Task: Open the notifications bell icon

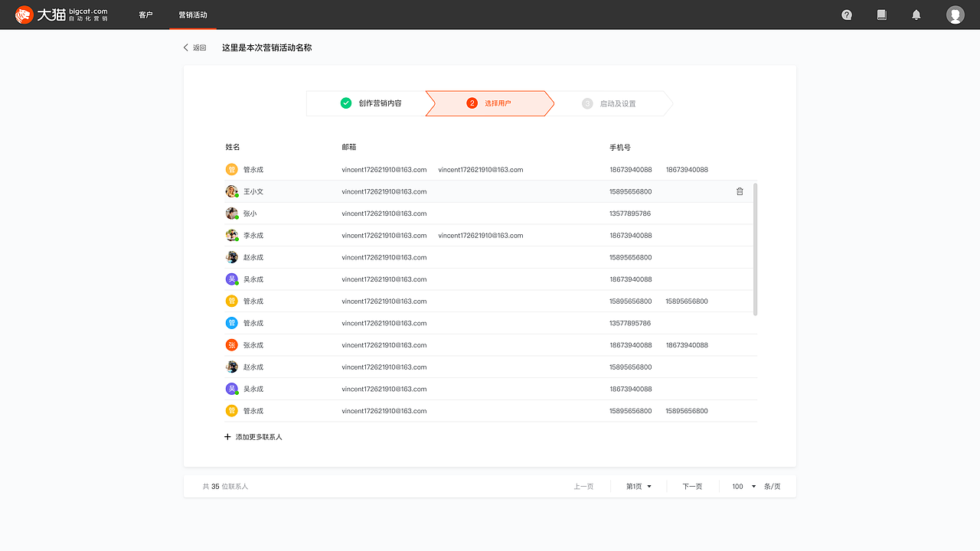Action: click(916, 15)
